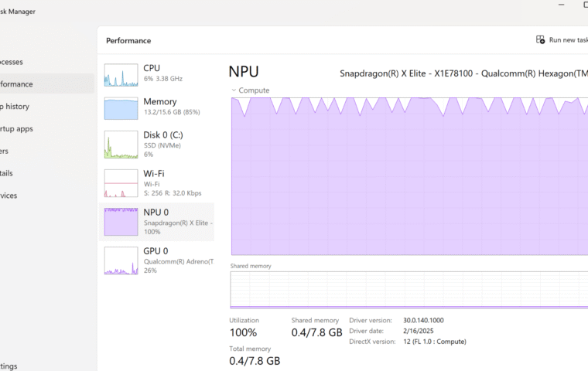Switch to the Performance page in sidebar
The image size is (588, 371).
tap(17, 84)
